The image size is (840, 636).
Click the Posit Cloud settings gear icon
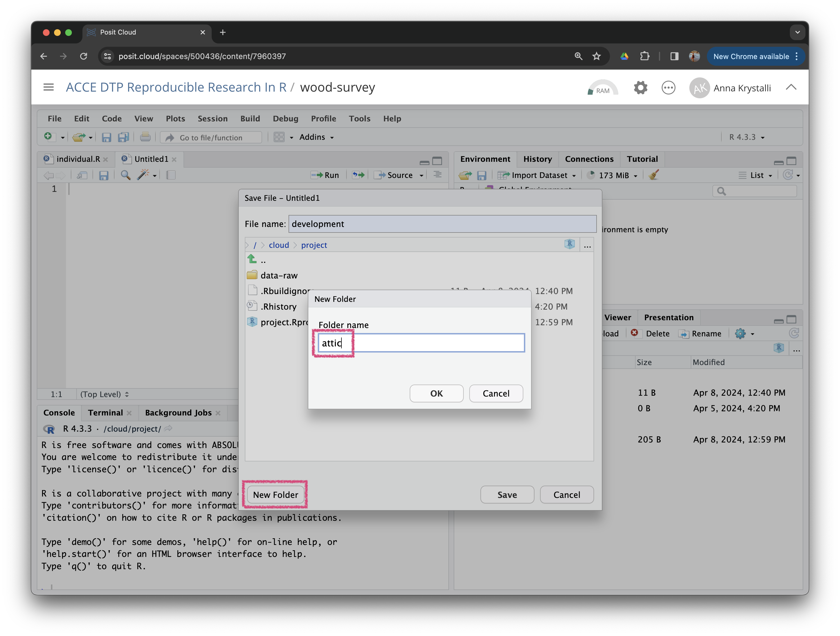click(640, 88)
